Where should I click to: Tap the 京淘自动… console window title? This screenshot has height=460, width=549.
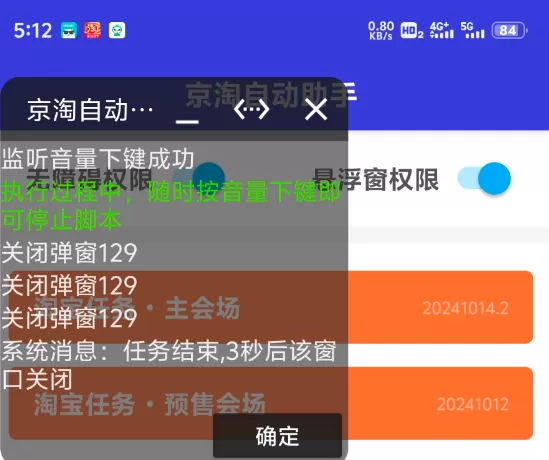point(90,110)
